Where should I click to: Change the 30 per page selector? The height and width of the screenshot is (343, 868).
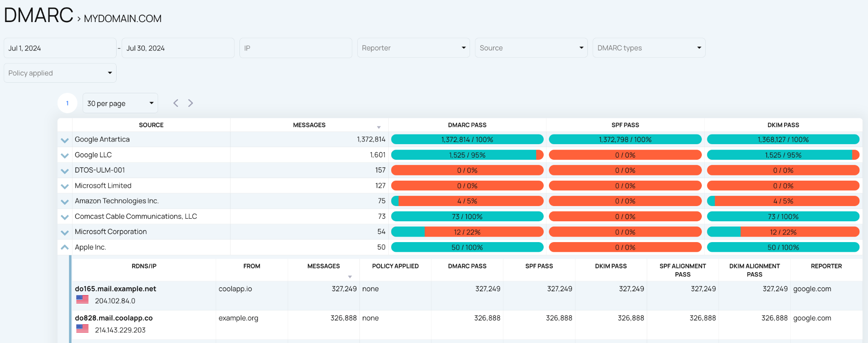pyautogui.click(x=120, y=103)
